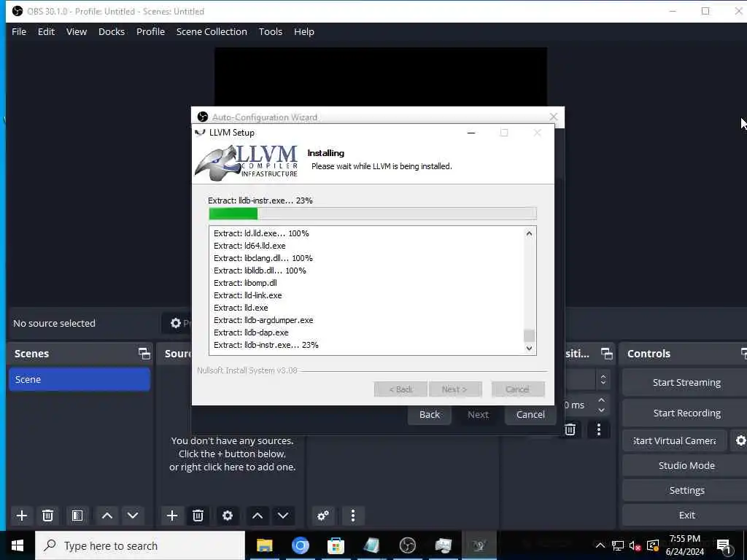Screen dimensions: 747x560
Task: Open the View menu
Action: click(76, 31)
